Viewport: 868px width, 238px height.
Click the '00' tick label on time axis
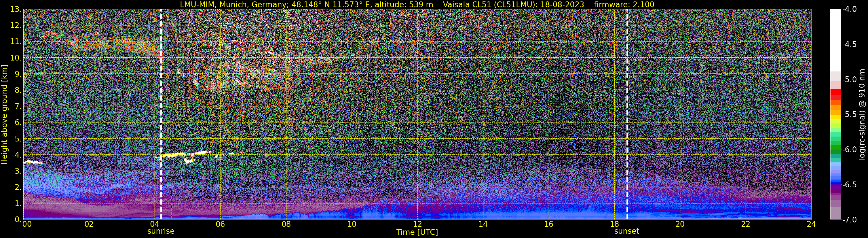tap(26, 224)
